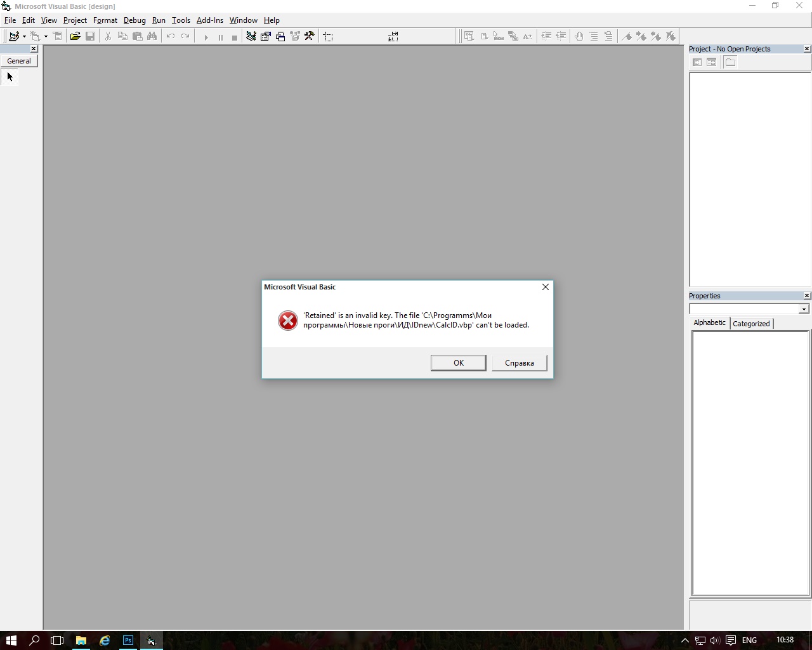Click the Find binoculars icon
The image size is (812, 650).
pyautogui.click(x=152, y=37)
